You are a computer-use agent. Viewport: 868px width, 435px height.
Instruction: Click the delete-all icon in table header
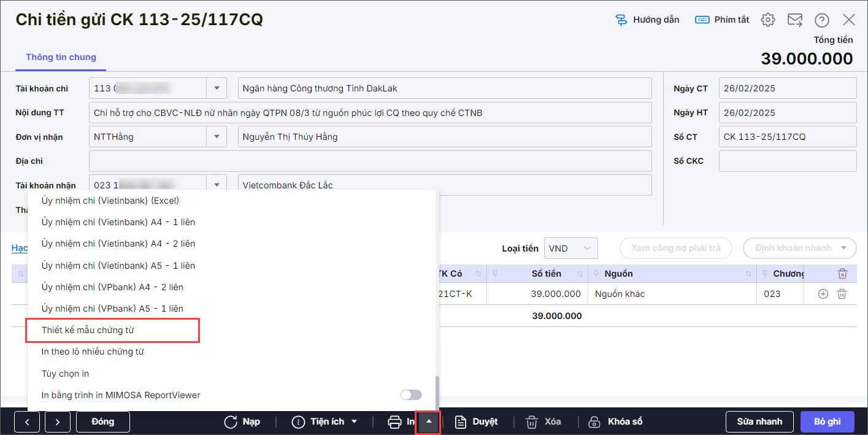(843, 274)
